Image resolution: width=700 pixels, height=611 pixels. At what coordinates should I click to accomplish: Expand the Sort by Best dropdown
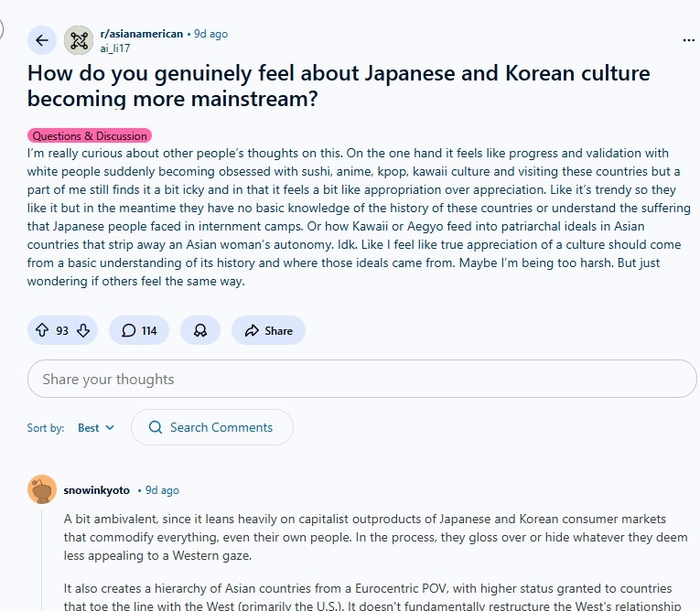pos(96,427)
